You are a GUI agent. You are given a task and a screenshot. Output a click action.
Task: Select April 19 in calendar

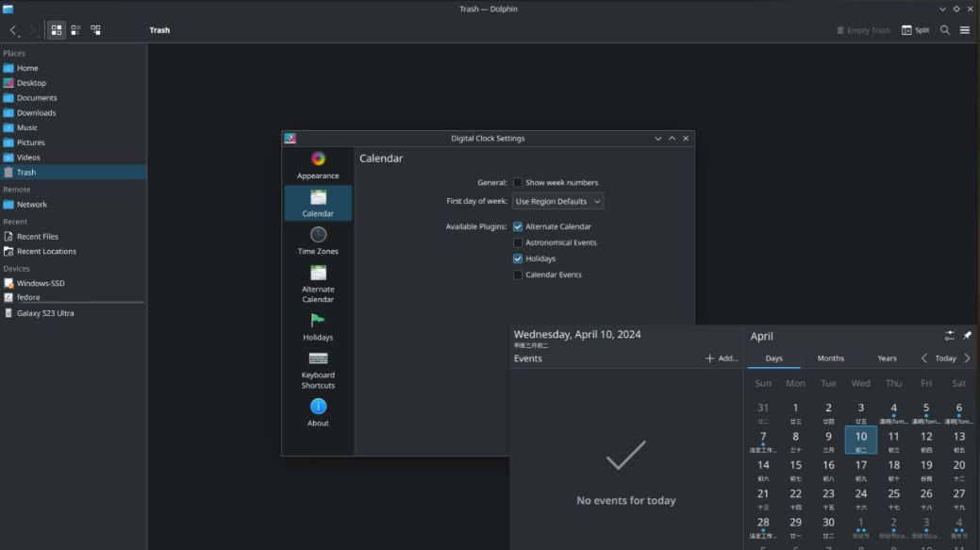pyautogui.click(x=926, y=469)
